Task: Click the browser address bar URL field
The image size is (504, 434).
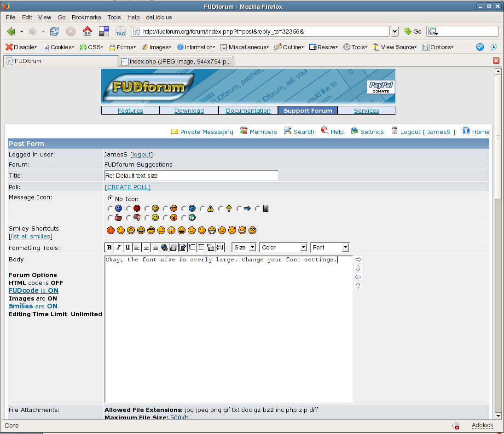Action: (261, 31)
